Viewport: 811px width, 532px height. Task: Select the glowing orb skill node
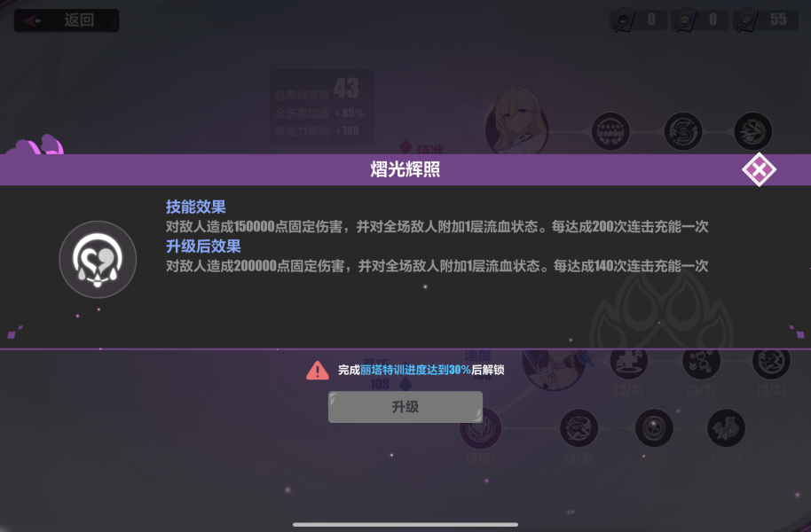coord(654,428)
